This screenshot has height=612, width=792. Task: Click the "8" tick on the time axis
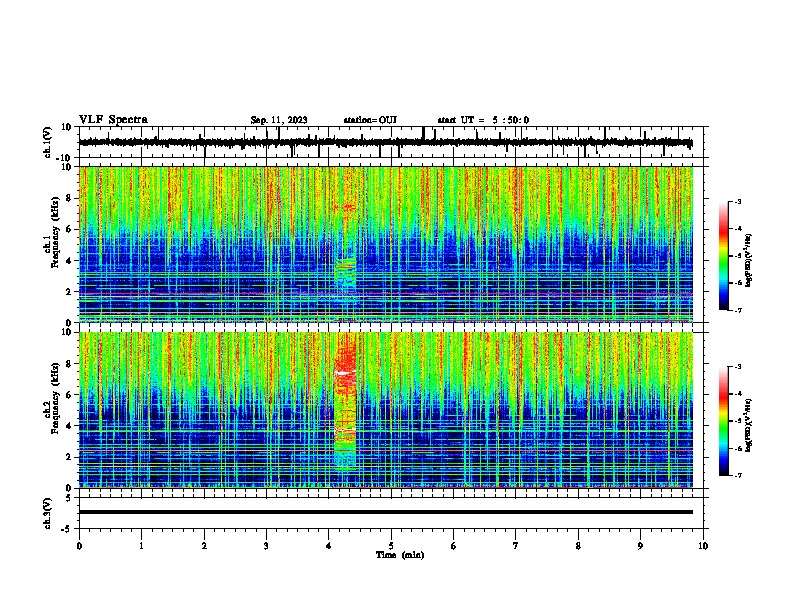(578, 546)
